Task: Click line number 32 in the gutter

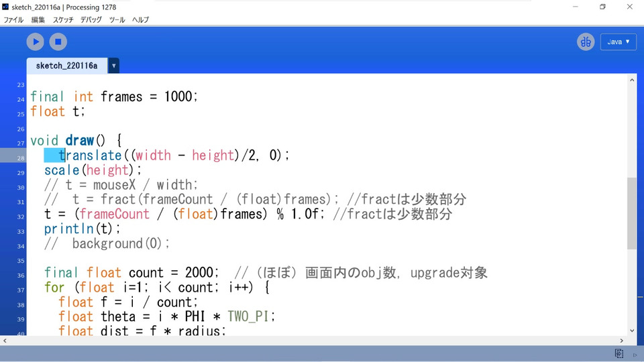Action: click(21, 217)
